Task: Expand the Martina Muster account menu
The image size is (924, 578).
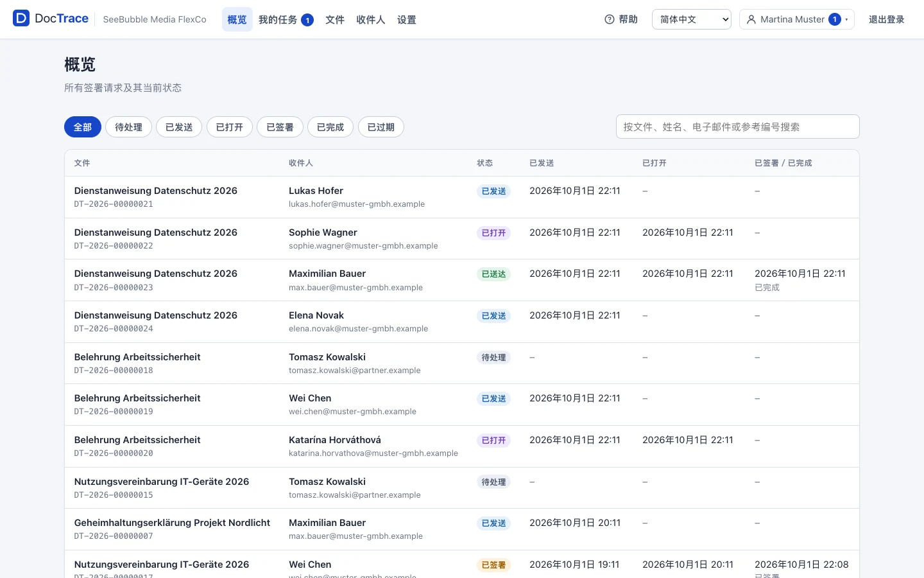Action: click(797, 19)
